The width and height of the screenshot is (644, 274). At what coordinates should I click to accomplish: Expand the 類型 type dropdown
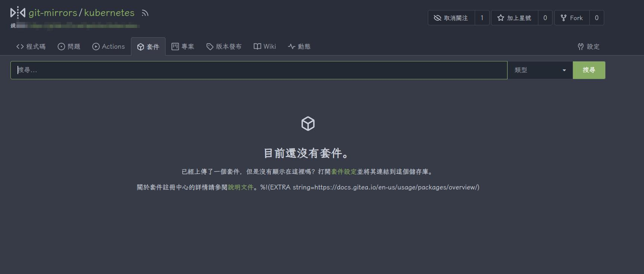pyautogui.click(x=540, y=70)
